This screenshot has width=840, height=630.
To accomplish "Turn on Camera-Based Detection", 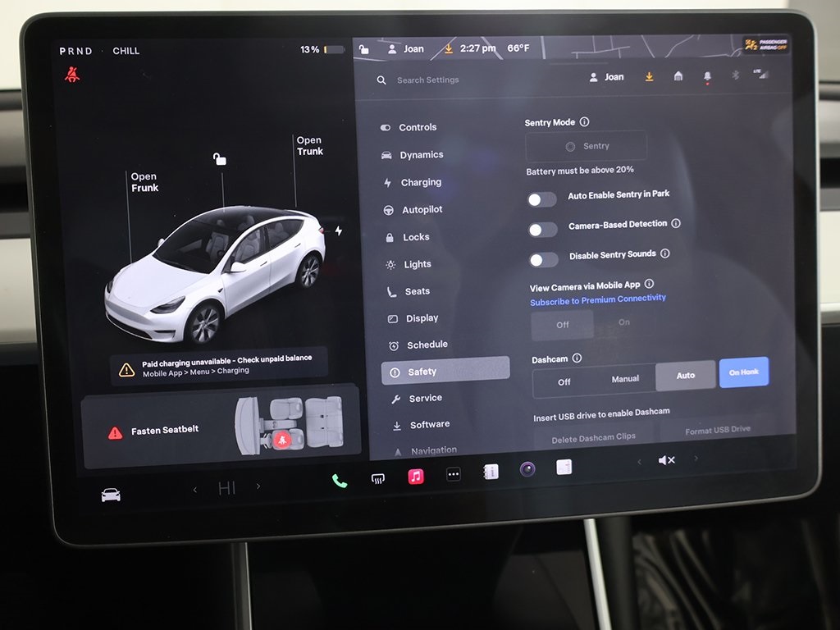I will click(x=543, y=229).
